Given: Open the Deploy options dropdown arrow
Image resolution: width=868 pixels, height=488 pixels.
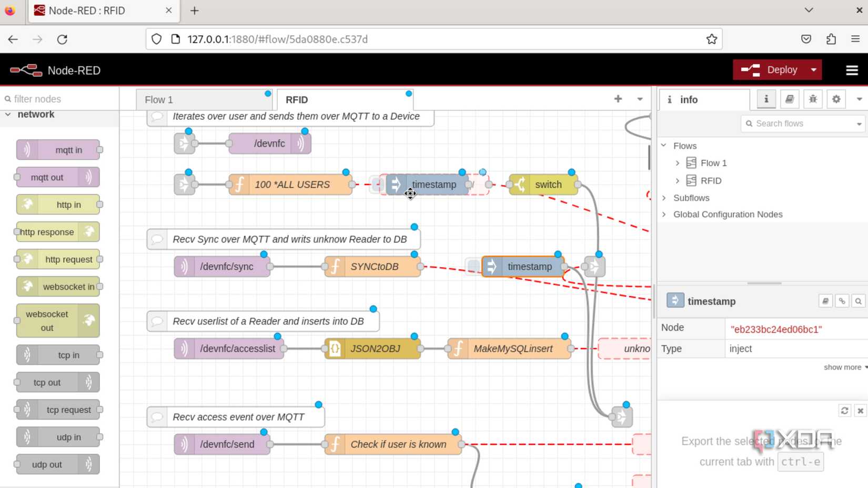Looking at the screenshot, I should point(813,69).
